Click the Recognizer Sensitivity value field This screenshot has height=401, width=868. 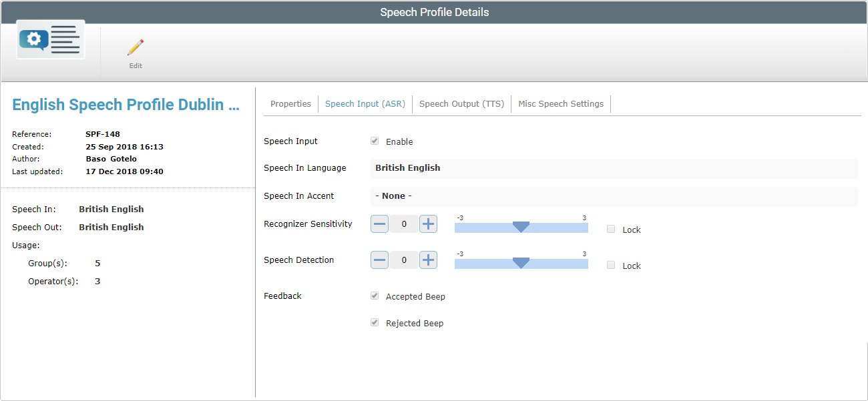point(403,224)
